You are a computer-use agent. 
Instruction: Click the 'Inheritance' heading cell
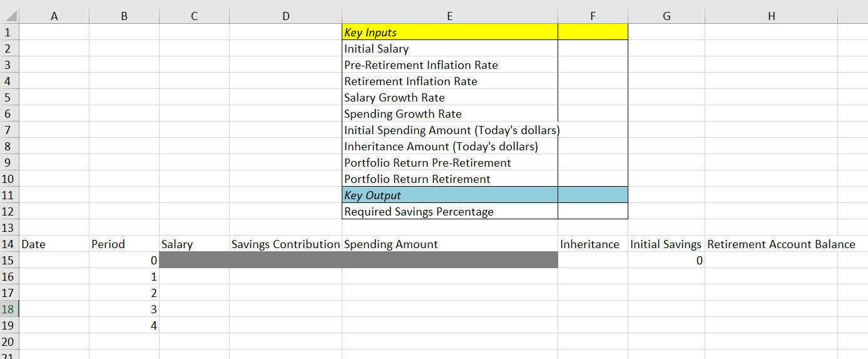point(593,244)
